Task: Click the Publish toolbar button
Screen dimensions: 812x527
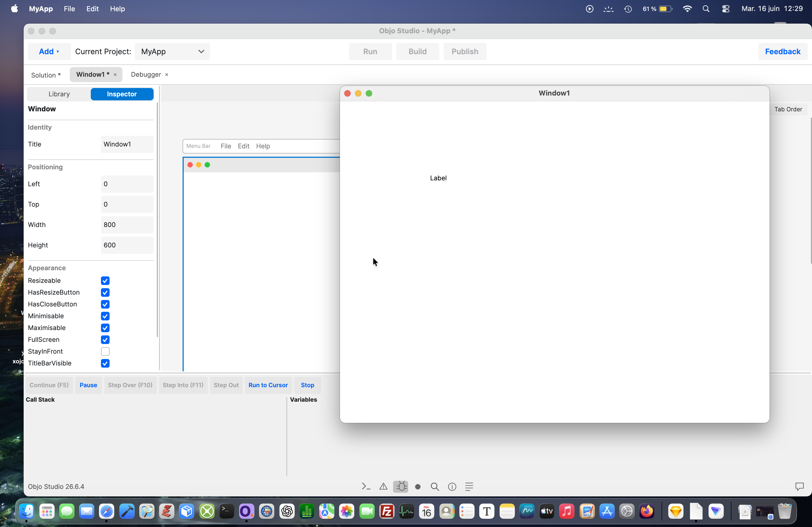Action: coord(465,52)
